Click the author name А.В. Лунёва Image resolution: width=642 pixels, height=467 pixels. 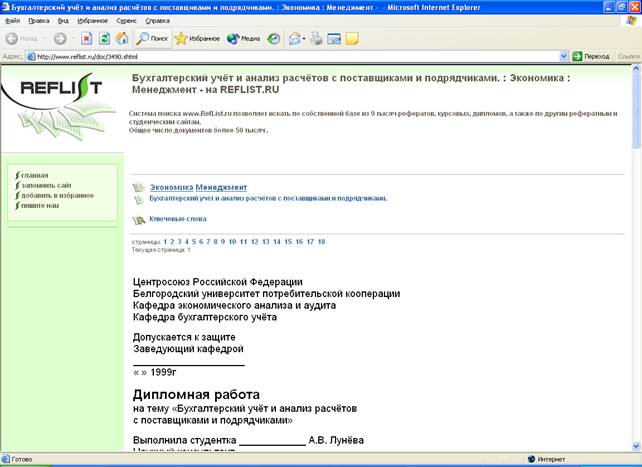(x=336, y=440)
